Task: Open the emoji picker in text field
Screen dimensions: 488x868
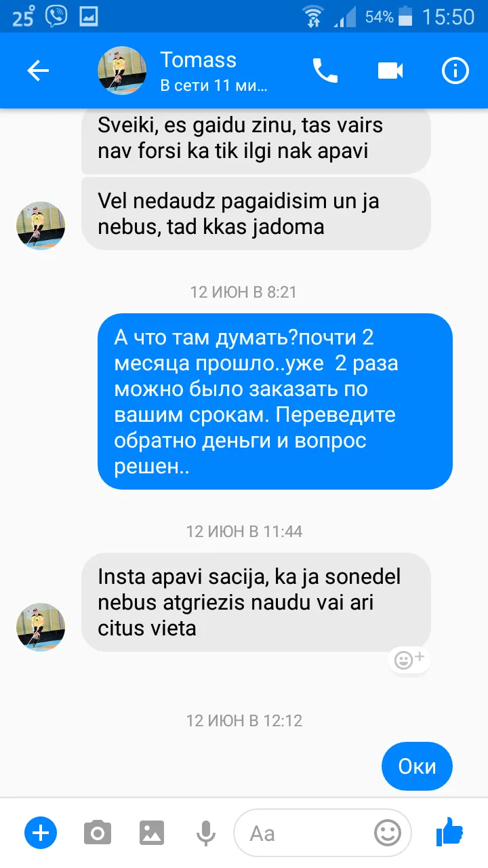Action: tap(388, 833)
